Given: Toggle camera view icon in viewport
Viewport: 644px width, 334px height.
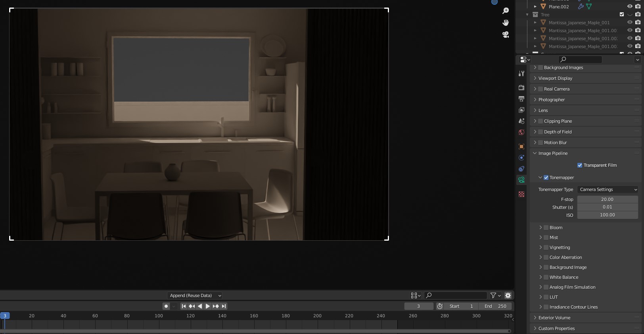Looking at the screenshot, I should [x=506, y=35].
